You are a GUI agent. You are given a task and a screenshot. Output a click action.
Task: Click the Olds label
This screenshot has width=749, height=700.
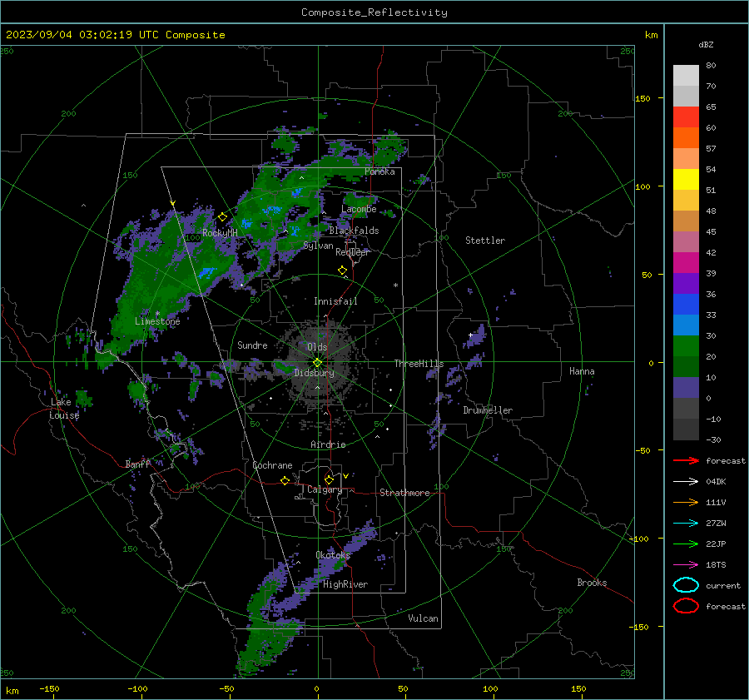317,347
